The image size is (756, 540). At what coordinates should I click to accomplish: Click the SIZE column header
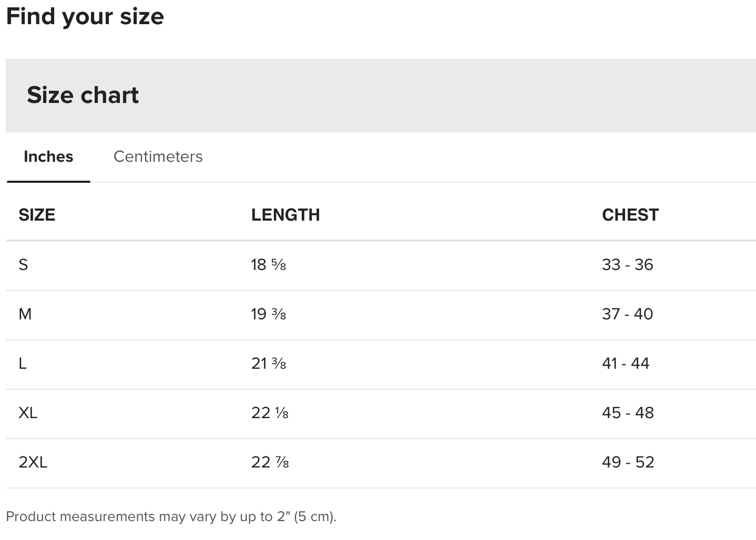click(37, 215)
